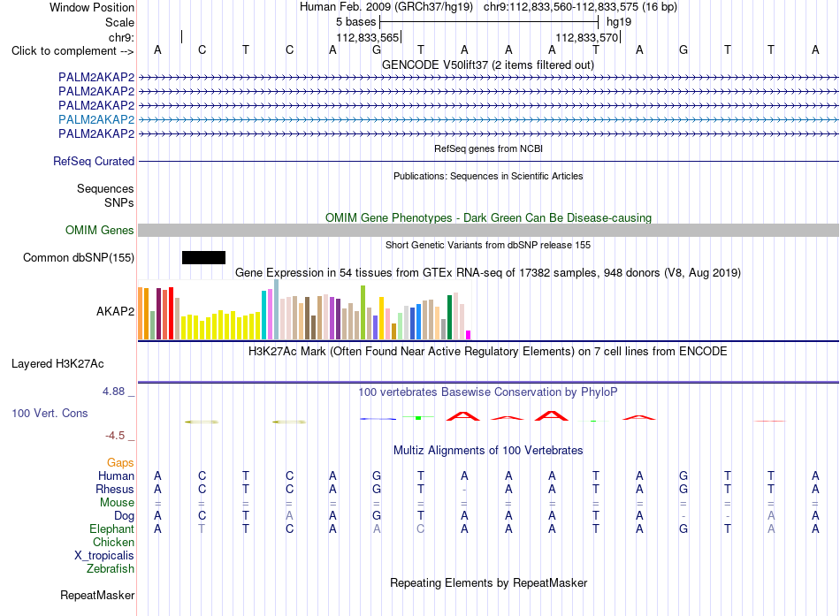
Task: Click the magenta last bar in GTEx chart
Action: click(469, 335)
